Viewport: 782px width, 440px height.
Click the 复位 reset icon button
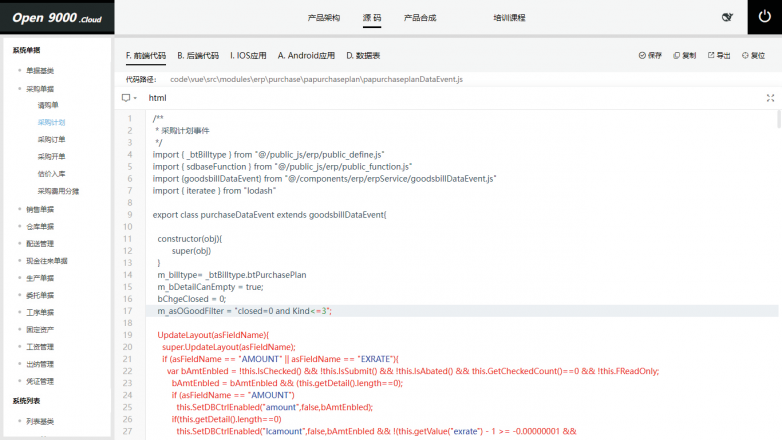point(752,56)
